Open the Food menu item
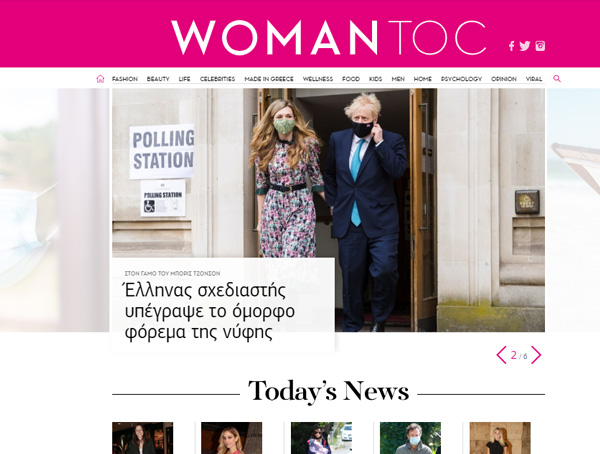600x454 pixels. [351, 79]
